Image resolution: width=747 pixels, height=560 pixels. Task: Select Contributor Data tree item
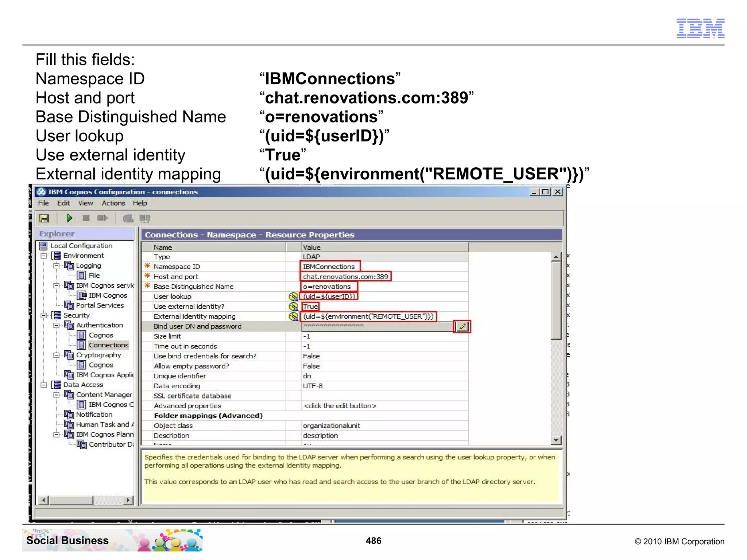tap(112, 444)
